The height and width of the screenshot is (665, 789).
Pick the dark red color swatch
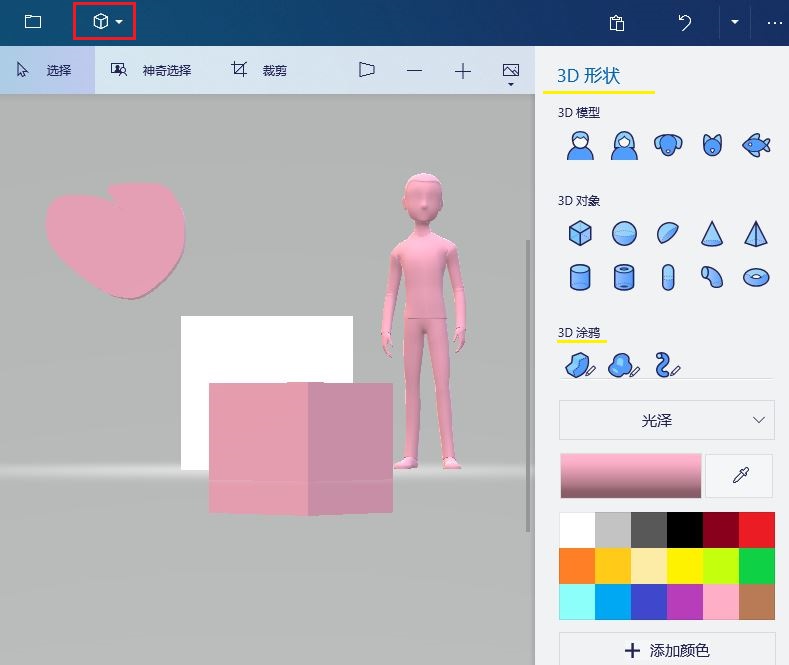(721, 530)
